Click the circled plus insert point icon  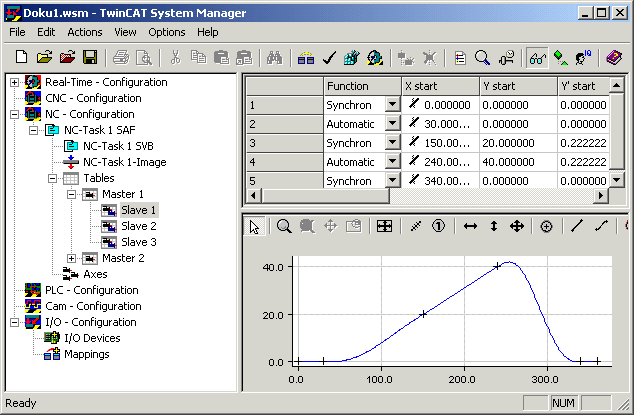tap(546, 227)
